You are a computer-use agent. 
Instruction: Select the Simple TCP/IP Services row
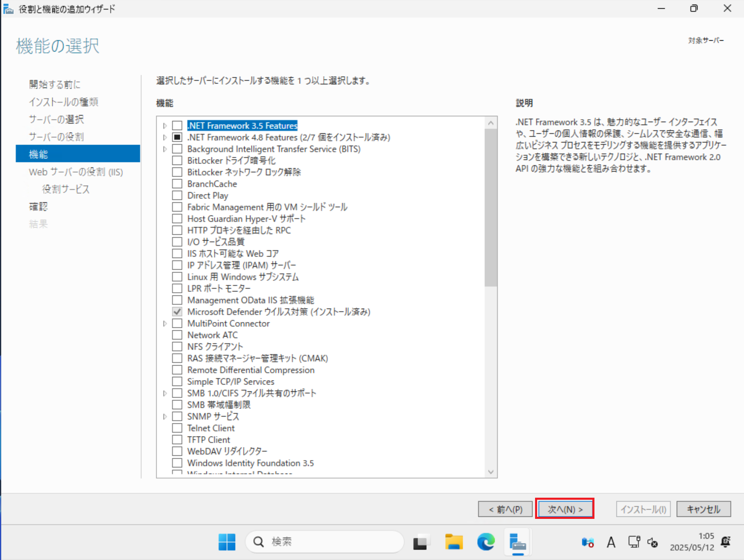tap(231, 381)
